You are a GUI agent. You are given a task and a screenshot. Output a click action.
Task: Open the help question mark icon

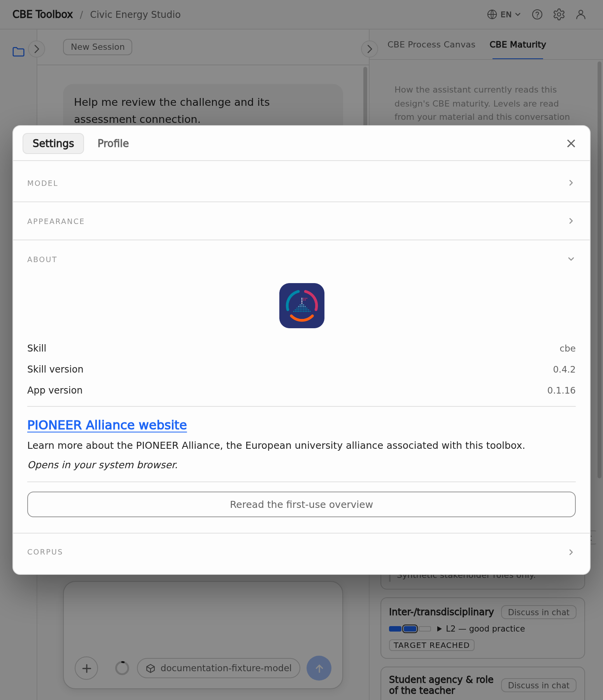537,14
